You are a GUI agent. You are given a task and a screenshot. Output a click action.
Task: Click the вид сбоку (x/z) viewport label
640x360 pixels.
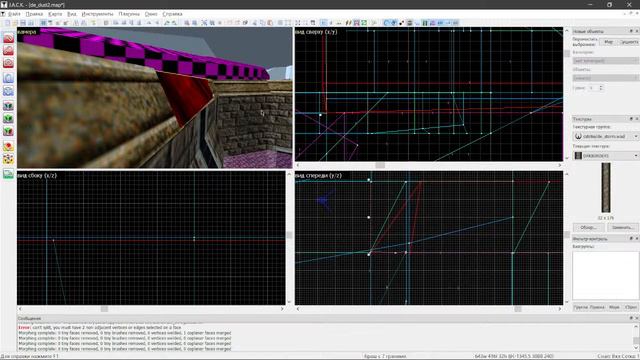tap(38, 175)
